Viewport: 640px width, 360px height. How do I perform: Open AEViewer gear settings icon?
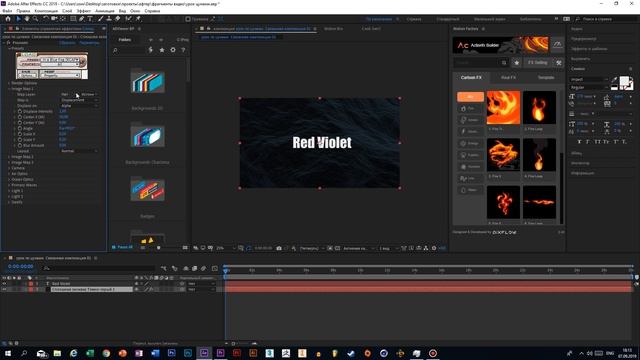(x=173, y=50)
